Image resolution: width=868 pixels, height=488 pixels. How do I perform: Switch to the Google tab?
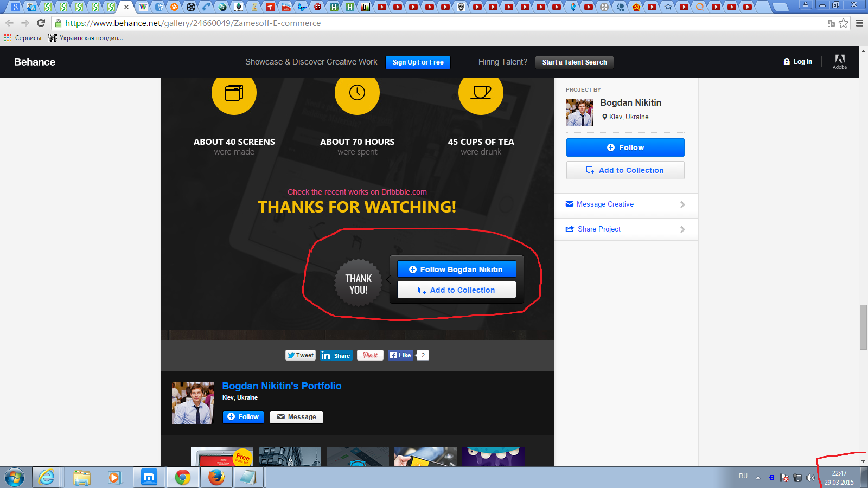tap(16, 7)
